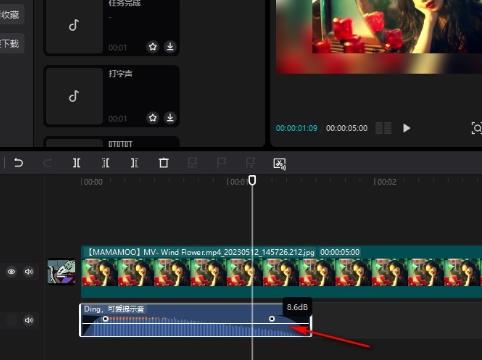Screen dimensions: 482x360
Task: Click the 打字声 music note thumbnail
Action: coord(74,96)
